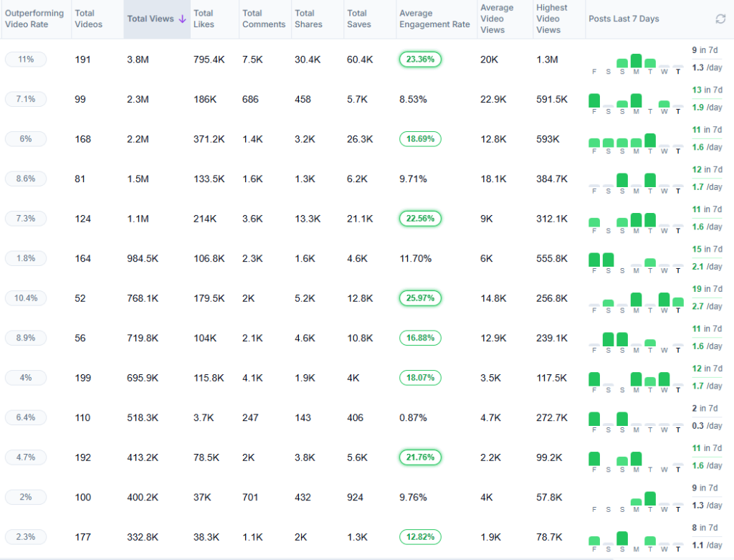Select the Total Shares column header
The height and width of the screenshot is (560, 734).
pos(307,19)
